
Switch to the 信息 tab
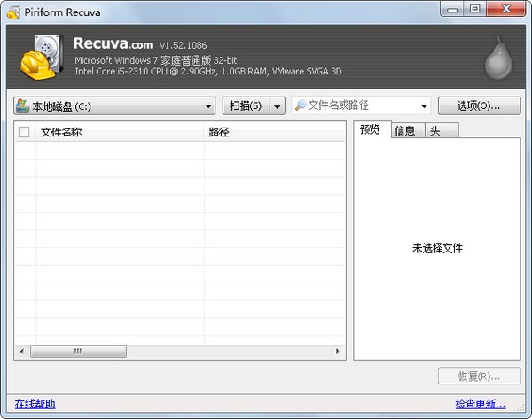[405, 131]
